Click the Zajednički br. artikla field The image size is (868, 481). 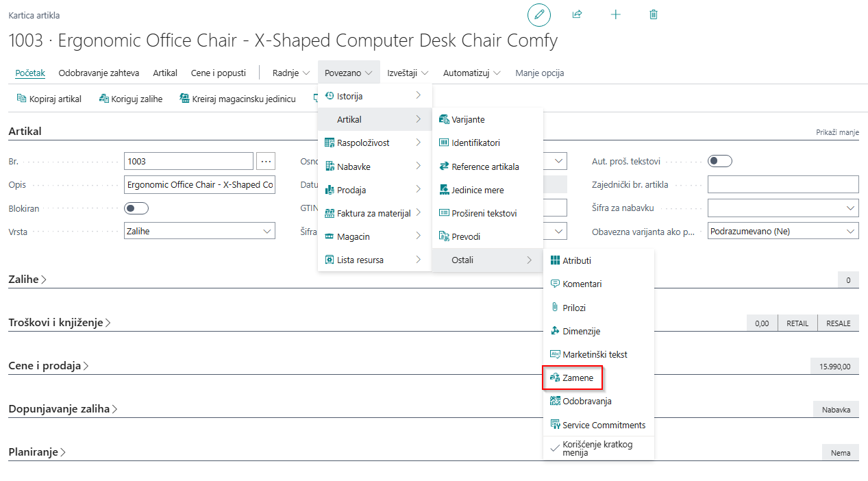[x=782, y=184]
